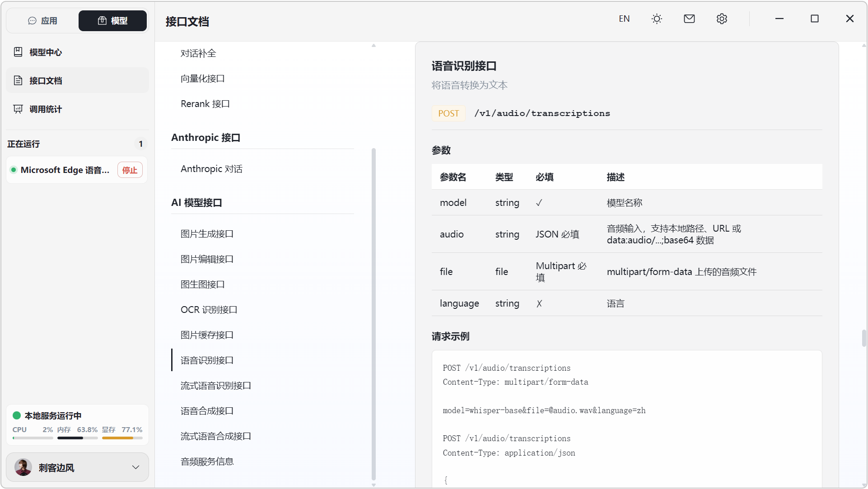868x489 pixels.
Task: Open the OCR 识别接口 link
Action: tap(209, 310)
